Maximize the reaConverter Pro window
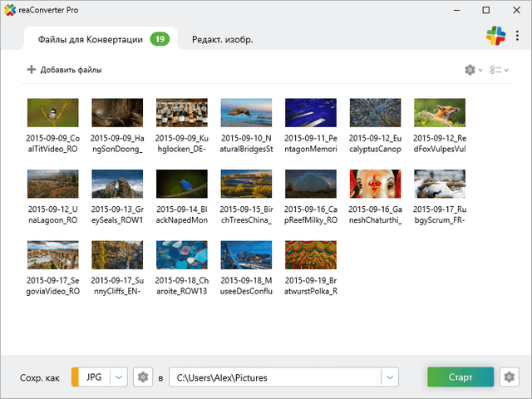Viewport: 532px width, 399px height. point(485,10)
